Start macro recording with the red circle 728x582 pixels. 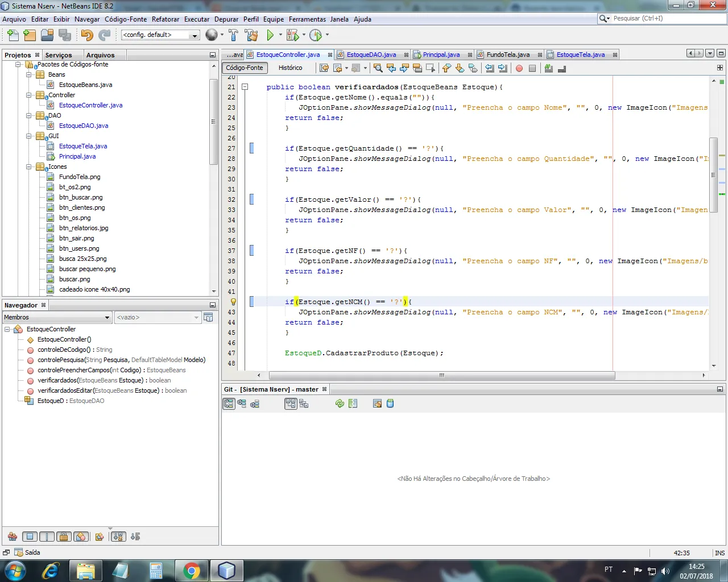519,68
